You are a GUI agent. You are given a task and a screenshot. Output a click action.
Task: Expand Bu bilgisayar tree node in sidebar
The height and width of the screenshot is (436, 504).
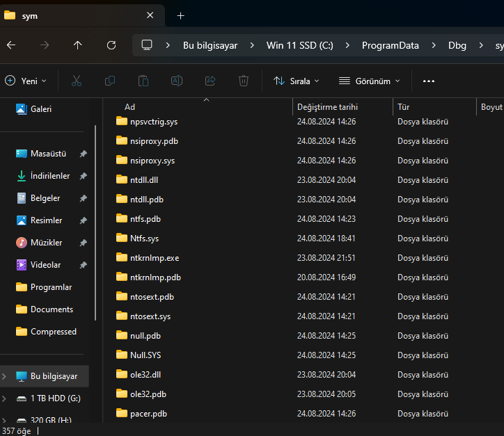point(4,376)
